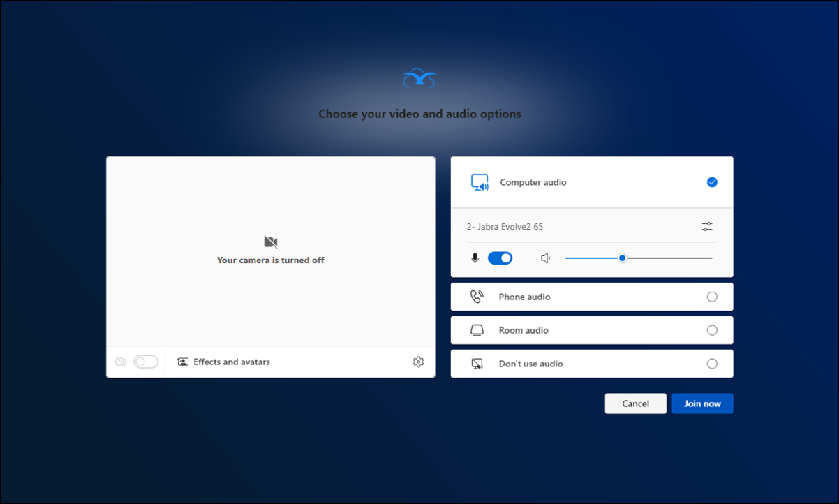Open audio device settings sliders icon

(x=707, y=227)
